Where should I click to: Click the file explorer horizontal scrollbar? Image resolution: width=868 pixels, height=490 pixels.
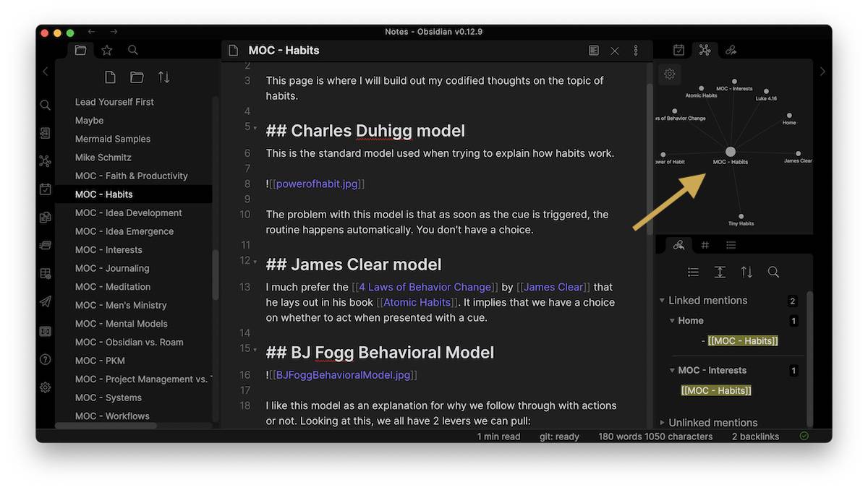(x=106, y=426)
